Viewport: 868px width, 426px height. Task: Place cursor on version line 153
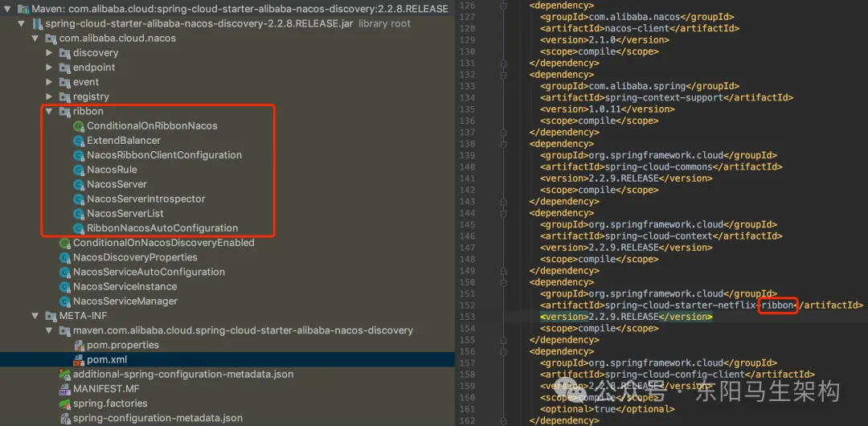(626, 317)
